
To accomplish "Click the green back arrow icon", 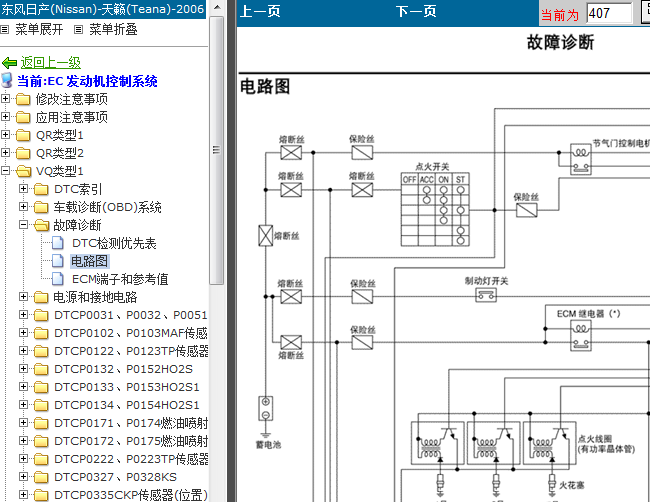I will [9, 63].
